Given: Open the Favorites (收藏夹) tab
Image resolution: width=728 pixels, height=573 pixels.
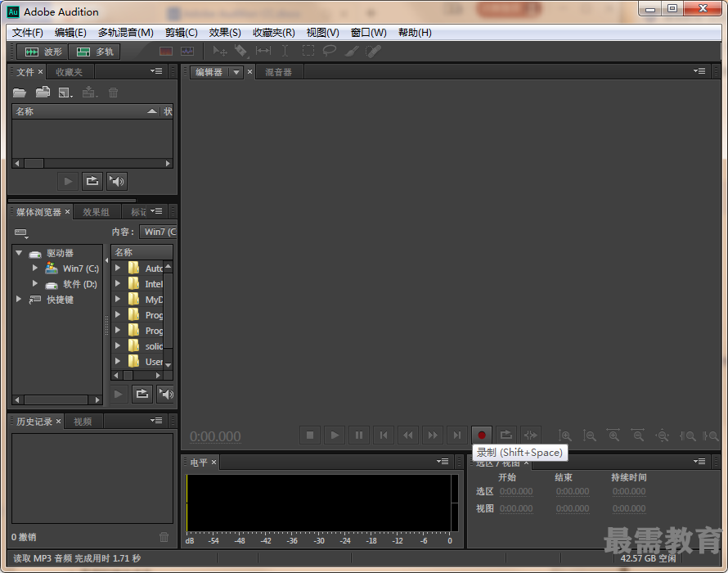Looking at the screenshot, I should tap(70, 72).
